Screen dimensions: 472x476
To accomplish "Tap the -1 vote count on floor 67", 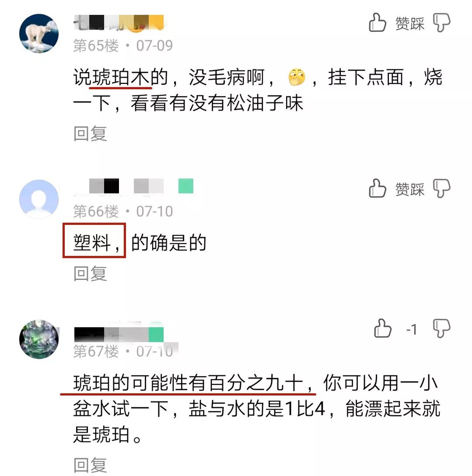I will [412, 329].
